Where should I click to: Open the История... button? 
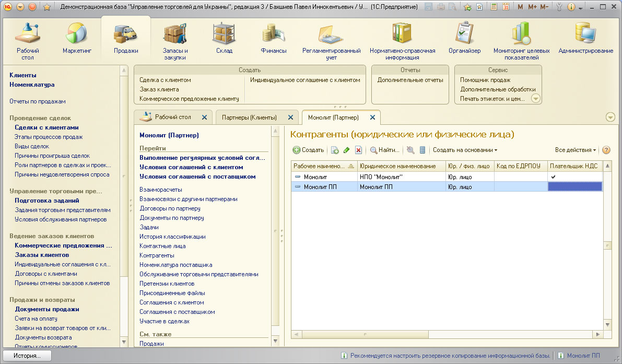click(27, 356)
